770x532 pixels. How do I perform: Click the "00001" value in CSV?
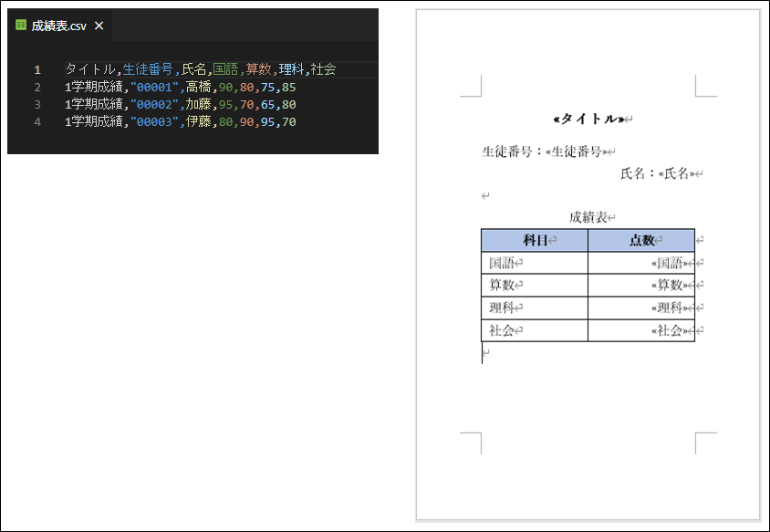click(x=154, y=88)
